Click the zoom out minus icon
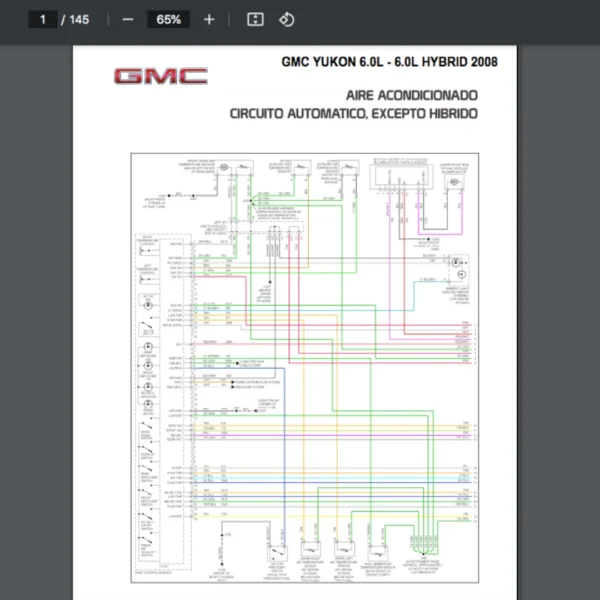 tap(128, 19)
